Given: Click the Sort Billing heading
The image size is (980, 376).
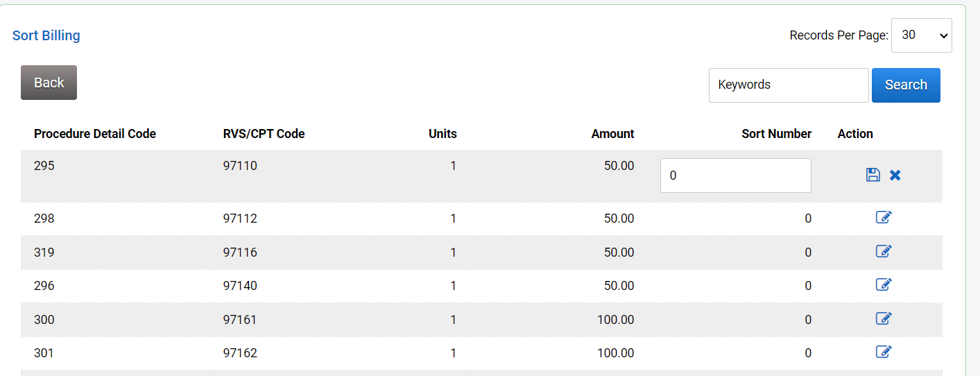Looking at the screenshot, I should 46,35.
